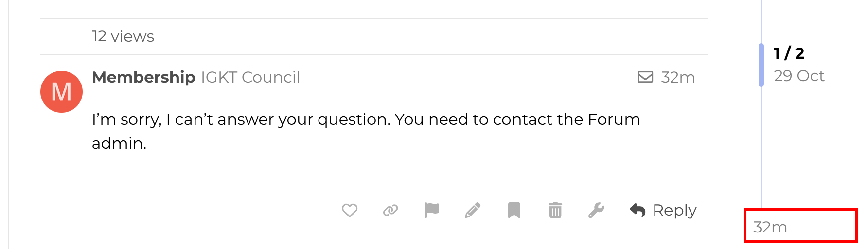Copy the post link via chain icon
This screenshot has width=868, height=249.
pyautogui.click(x=390, y=210)
